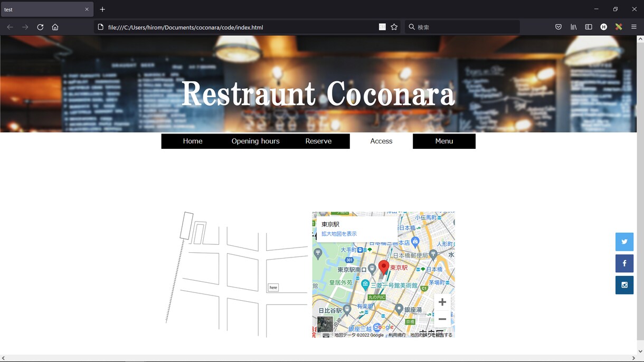Viewport: 644px width, 362px height.
Task: Click the horizontal scrollbar left arrow
Action: (x=4, y=358)
